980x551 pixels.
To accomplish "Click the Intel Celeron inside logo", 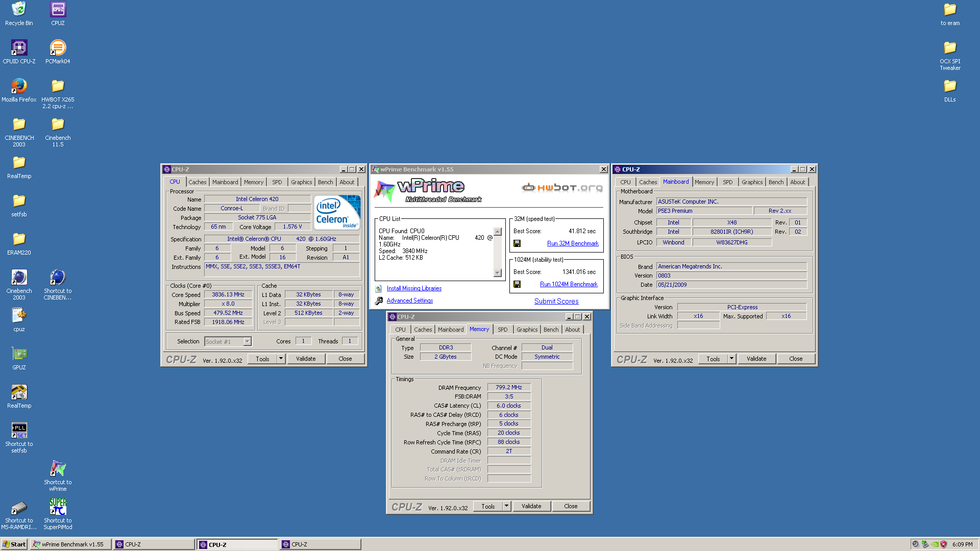I will tap(337, 213).
